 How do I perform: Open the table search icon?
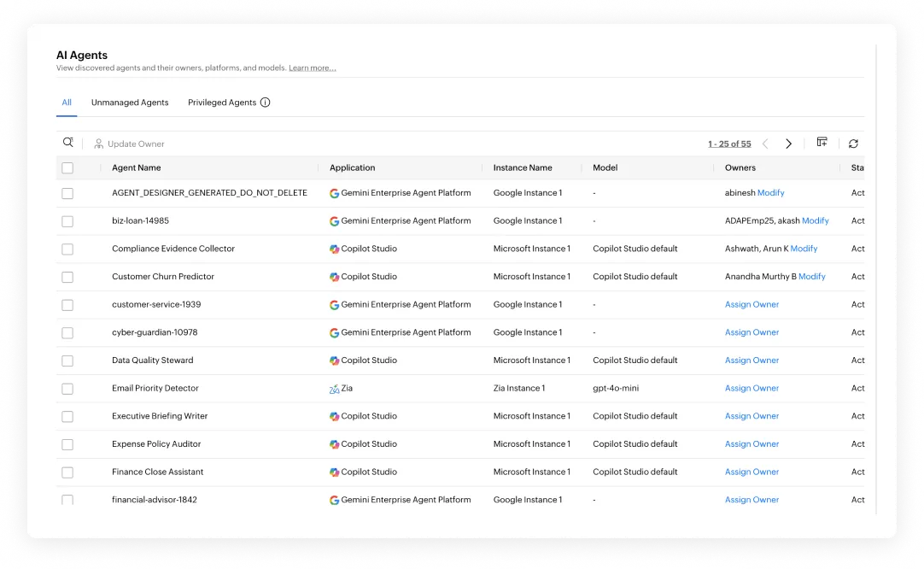(67, 143)
